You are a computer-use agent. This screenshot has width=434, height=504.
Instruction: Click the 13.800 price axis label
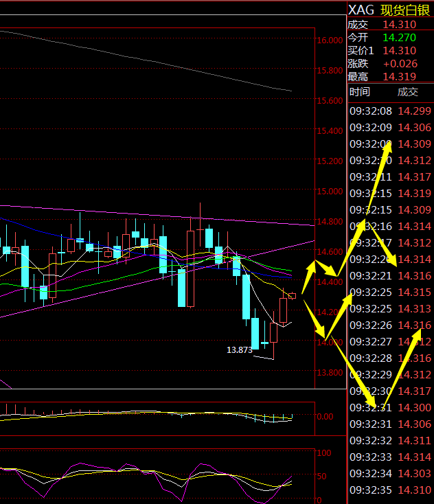pyautogui.click(x=330, y=373)
